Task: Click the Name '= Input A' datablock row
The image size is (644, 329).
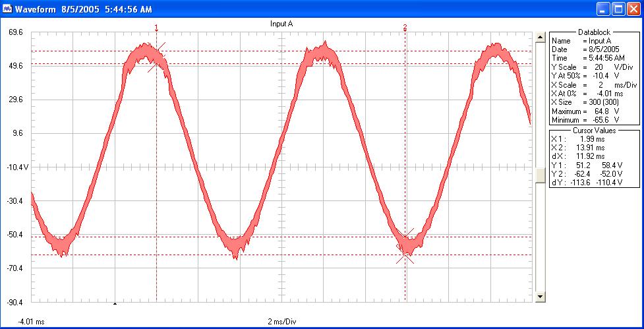Action: point(581,41)
